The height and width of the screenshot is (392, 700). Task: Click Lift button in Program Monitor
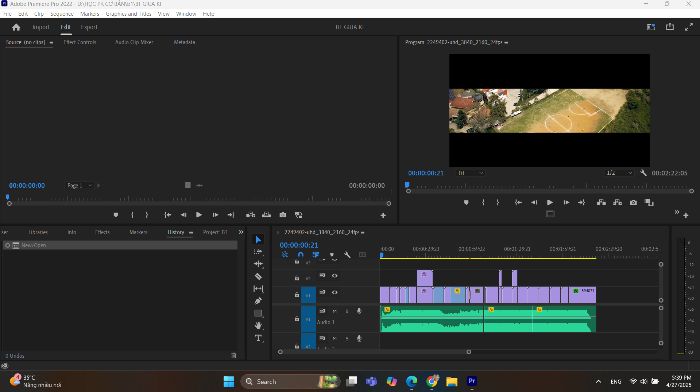click(601, 202)
